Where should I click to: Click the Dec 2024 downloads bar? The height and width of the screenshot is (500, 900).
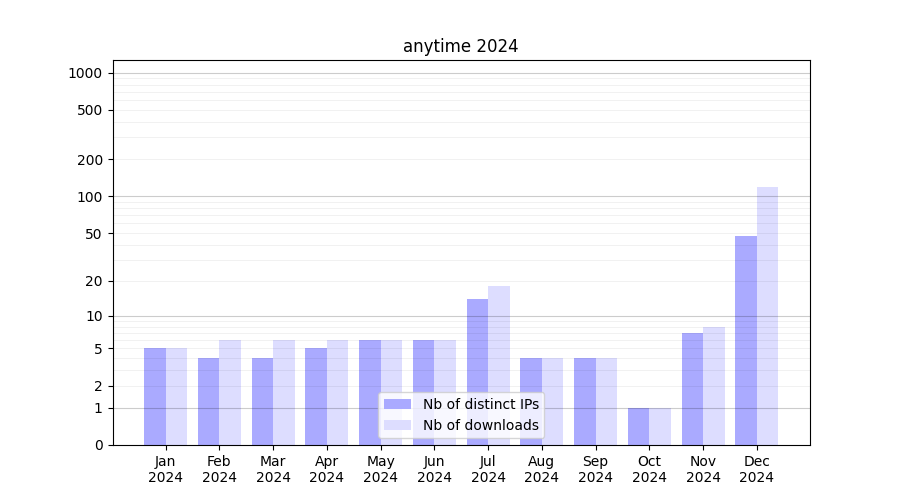(x=767, y=315)
